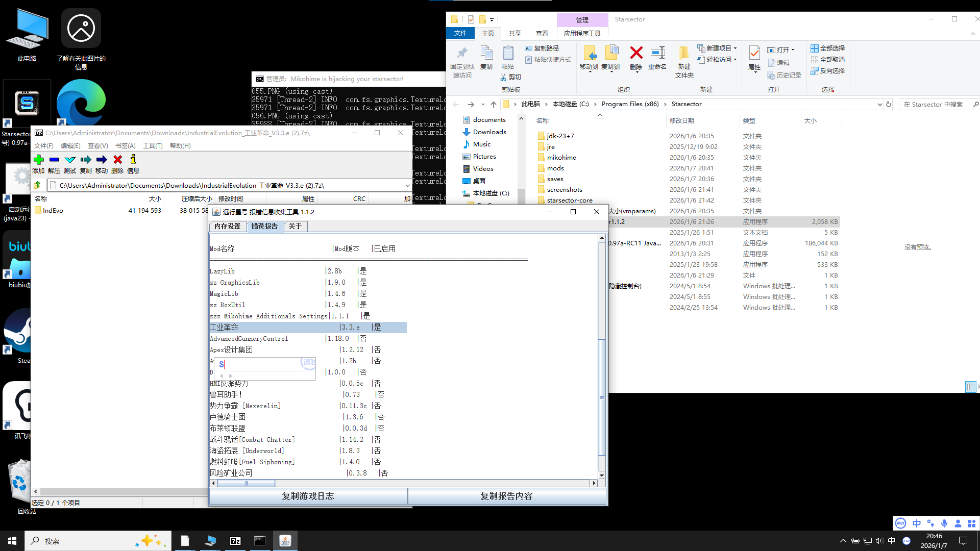Click the 7-Zip Extract (解压) icon

click(x=54, y=160)
